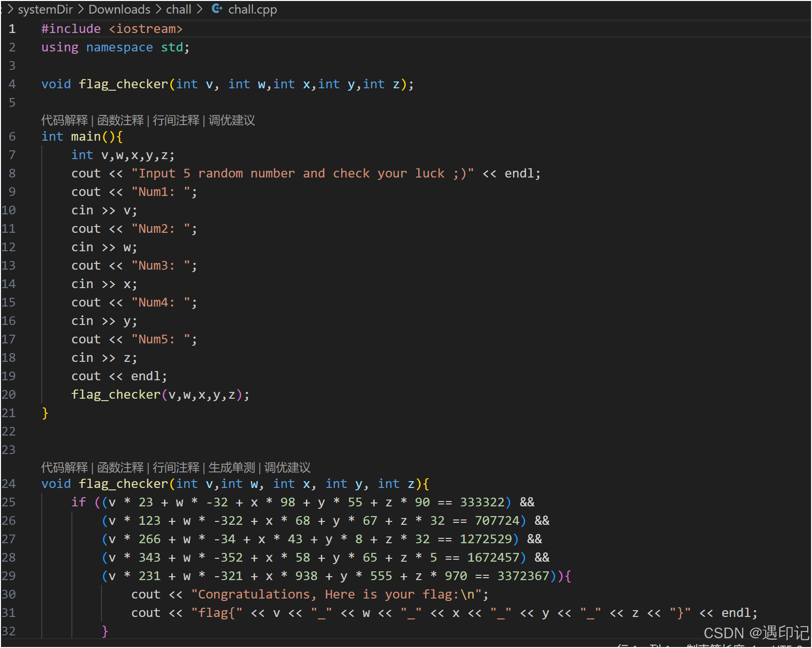Run 代码解释 above the main function

64,120
